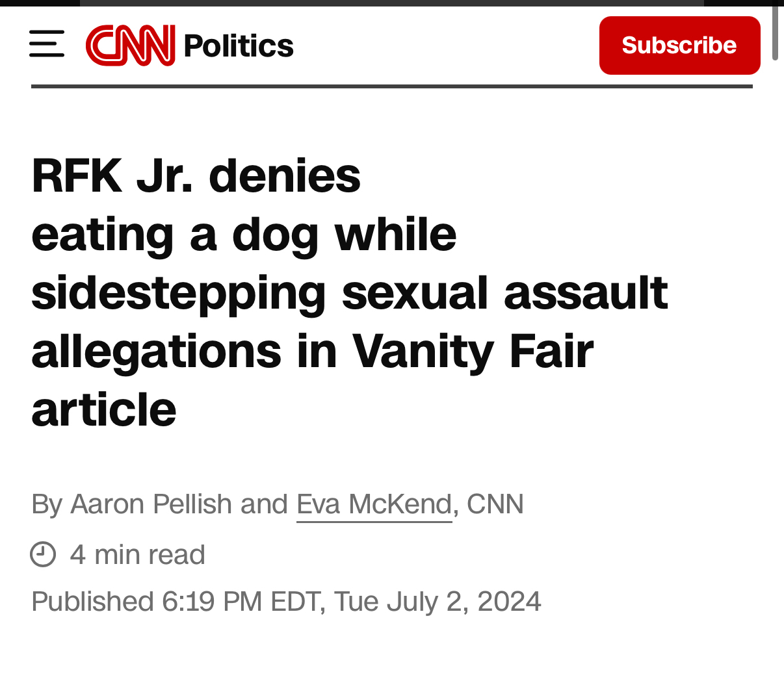Click "July 2, 2024" in the publish line
The image size is (784, 679).
[464, 602]
